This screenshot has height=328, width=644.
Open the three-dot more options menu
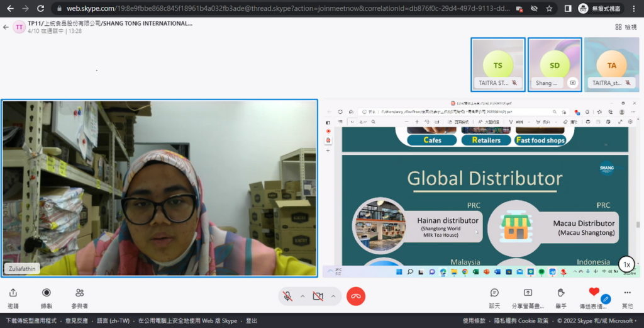click(627, 293)
